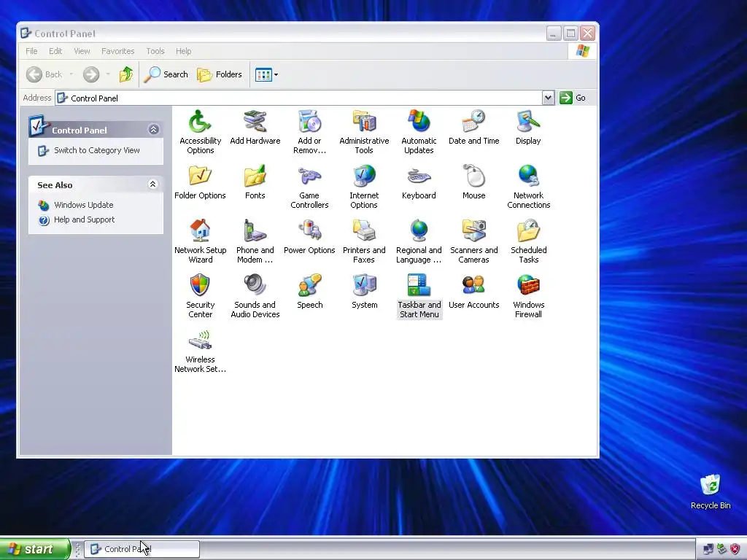Open Wireless Network Setup Wizard icon
Image resolution: width=747 pixels, height=560 pixels.
[200, 351]
